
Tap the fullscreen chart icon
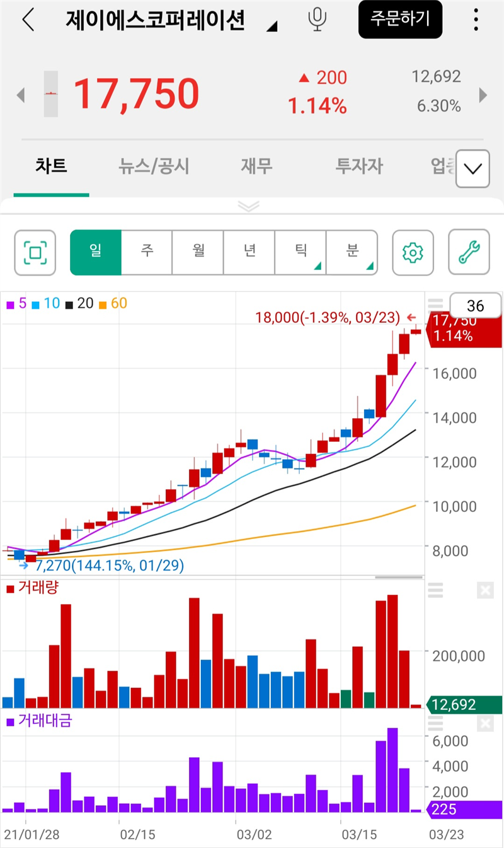click(x=35, y=252)
